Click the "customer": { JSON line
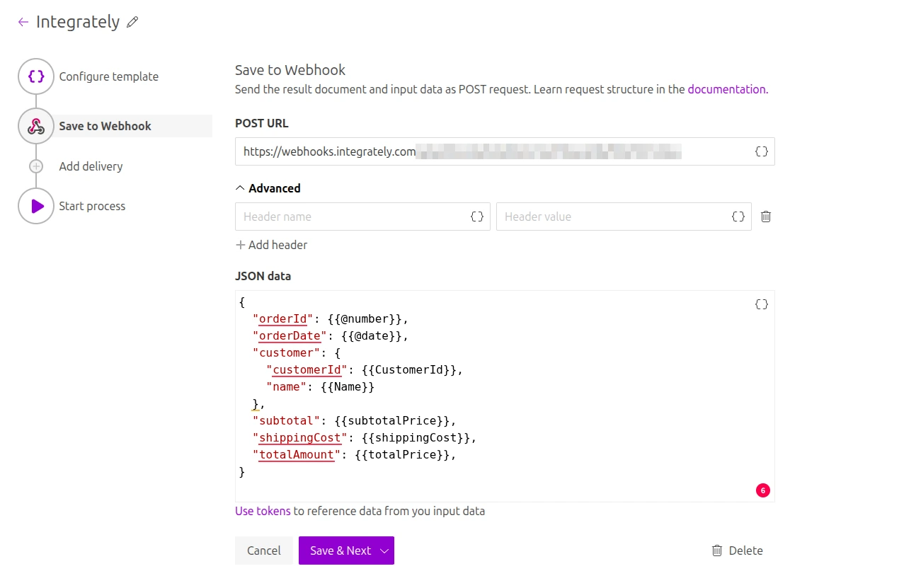 coord(297,353)
